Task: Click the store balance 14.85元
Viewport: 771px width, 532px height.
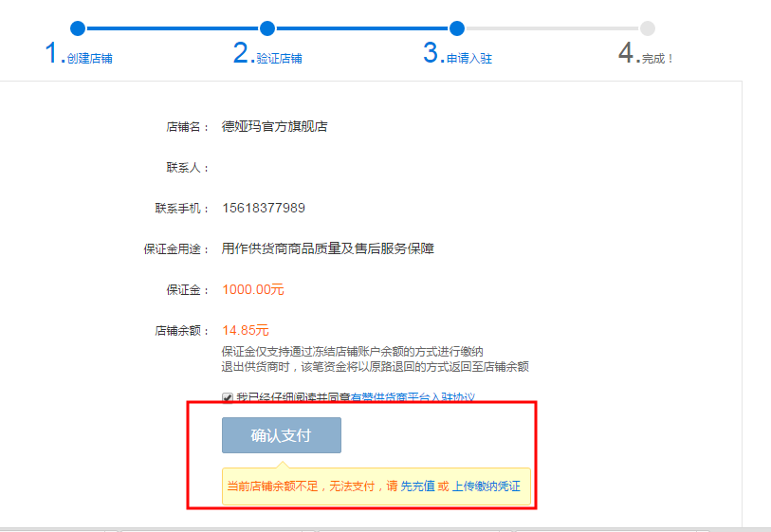Action: click(246, 330)
